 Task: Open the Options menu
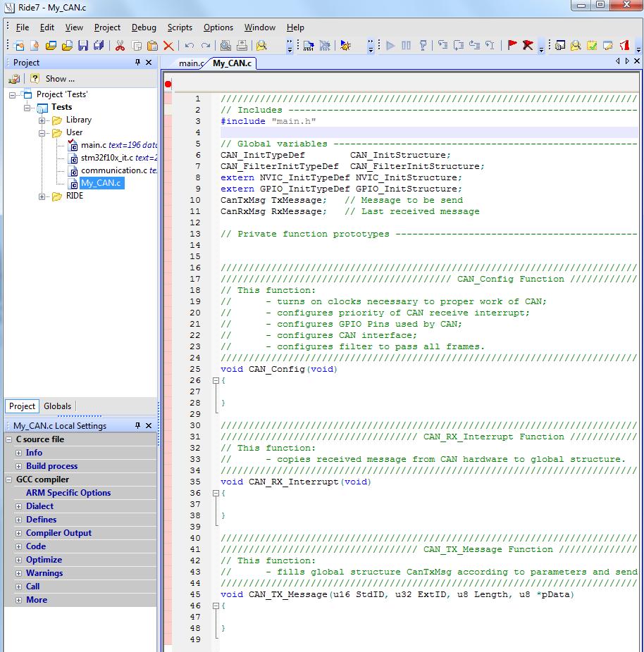click(218, 27)
